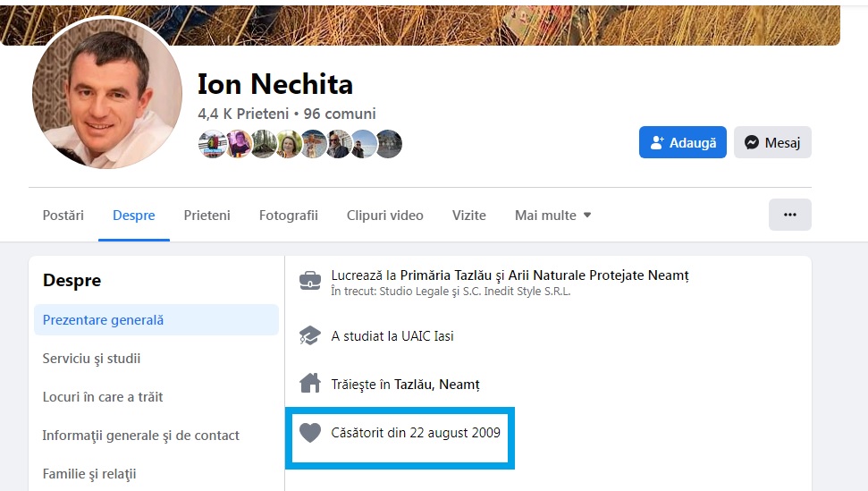Click the house location icon

pos(309,384)
